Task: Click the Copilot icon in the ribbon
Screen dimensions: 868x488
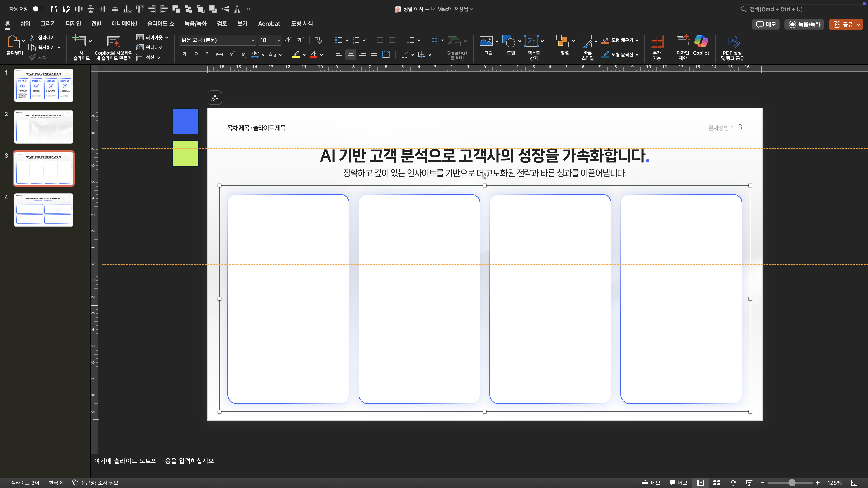Action: click(x=701, y=42)
